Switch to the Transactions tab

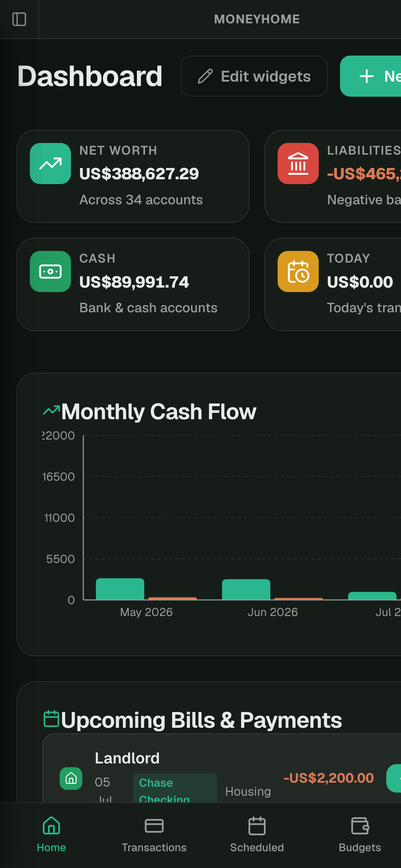coord(154,834)
